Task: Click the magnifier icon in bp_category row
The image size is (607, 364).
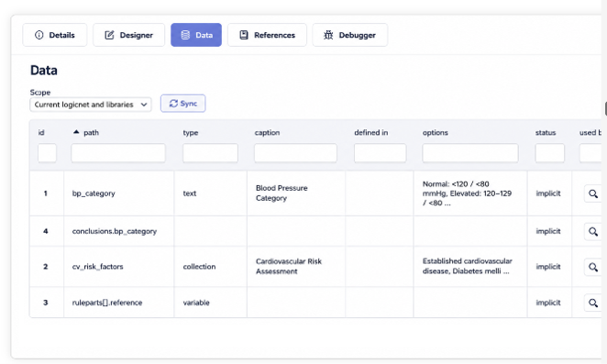Action: 593,193
